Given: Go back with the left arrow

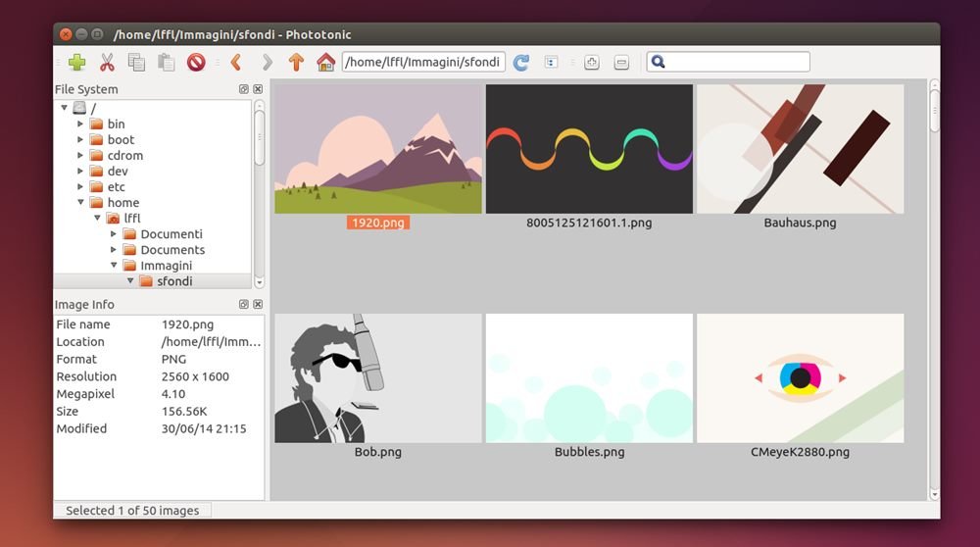Looking at the screenshot, I should click(235, 62).
